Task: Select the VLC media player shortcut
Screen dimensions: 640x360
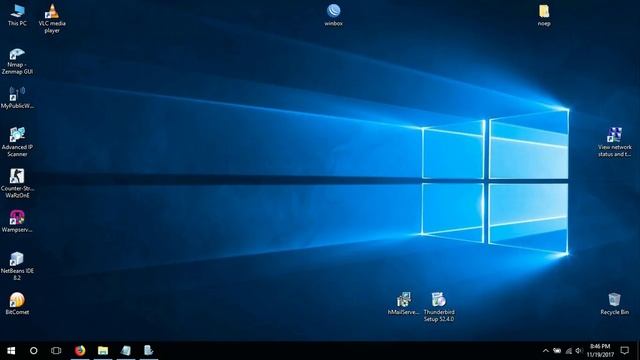Action: (52, 19)
